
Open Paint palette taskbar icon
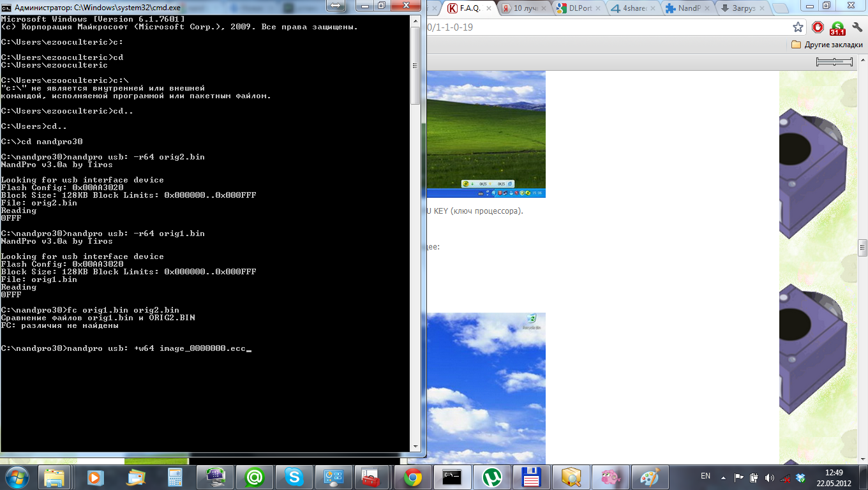click(x=650, y=477)
